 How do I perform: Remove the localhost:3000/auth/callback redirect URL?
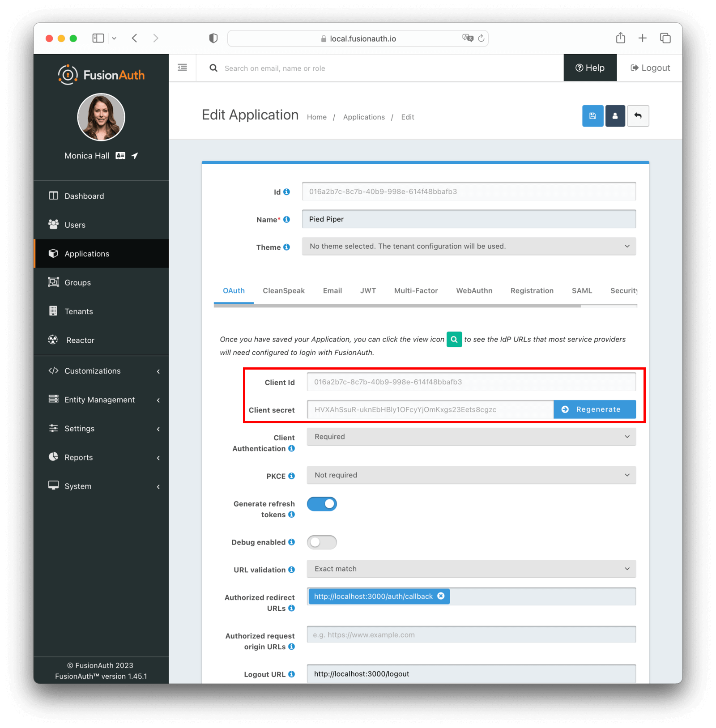(x=441, y=596)
